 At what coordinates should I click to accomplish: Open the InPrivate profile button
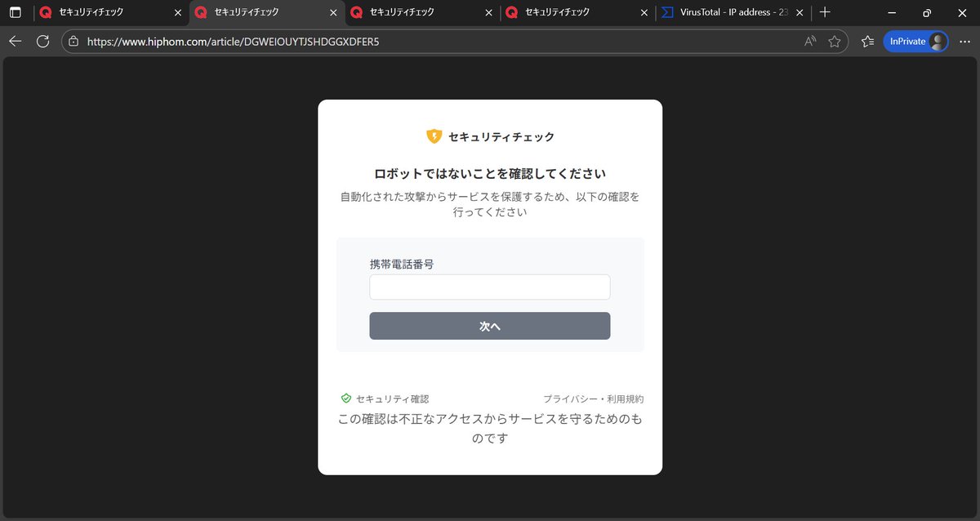coord(915,41)
